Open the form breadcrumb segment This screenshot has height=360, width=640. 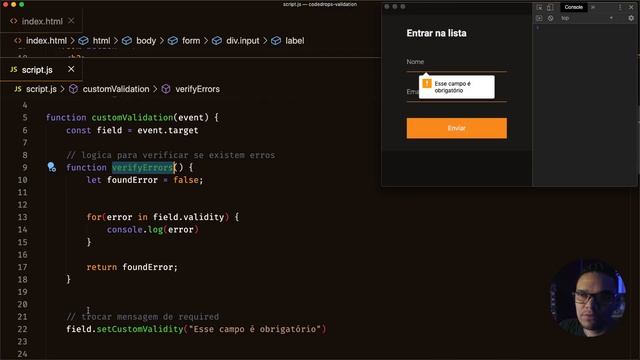(191, 41)
